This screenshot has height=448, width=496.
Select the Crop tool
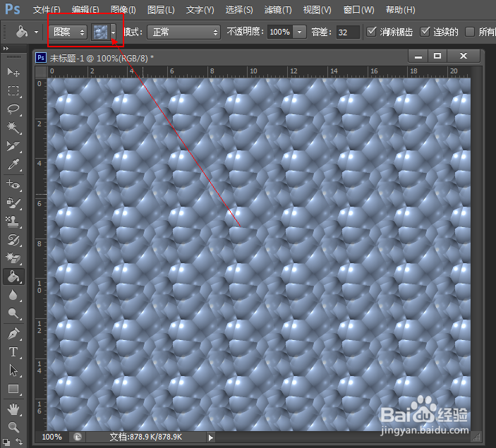click(x=13, y=146)
